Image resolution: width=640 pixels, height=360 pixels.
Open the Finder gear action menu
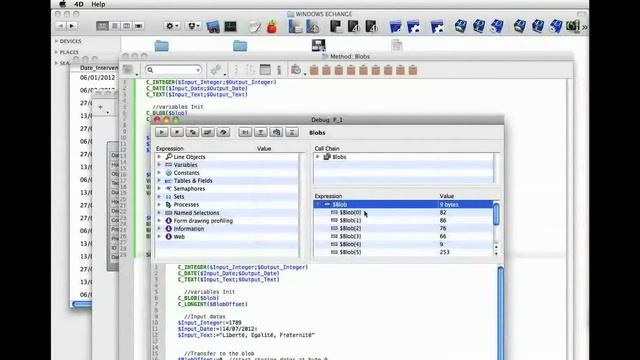pos(172,26)
